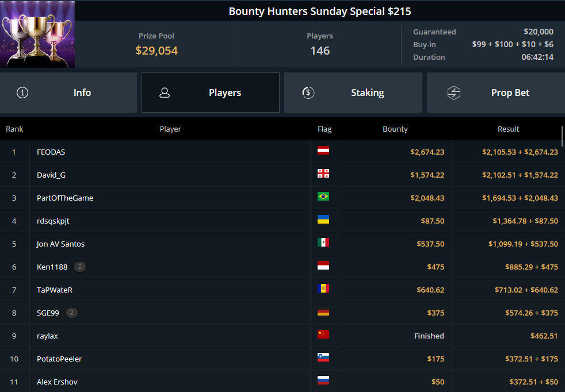The height and width of the screenshot is (392, 565).
Task: Select player SGE99
Action: [48, 313]
